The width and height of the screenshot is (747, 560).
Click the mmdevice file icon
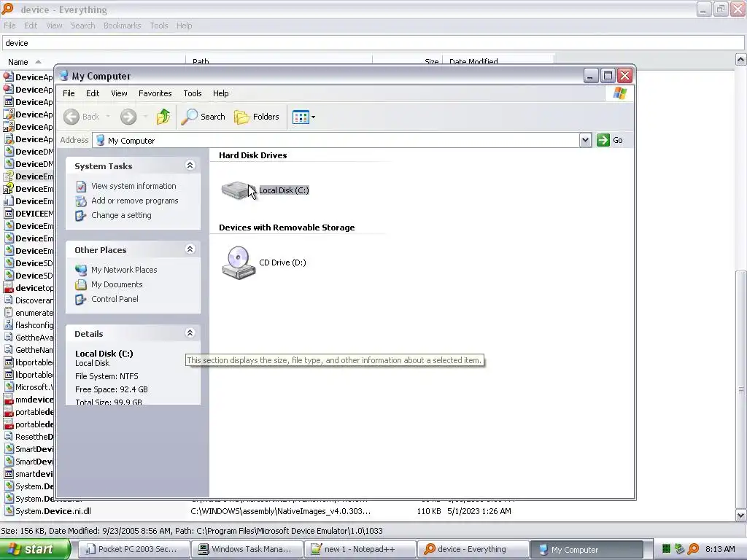click(8, 400)
